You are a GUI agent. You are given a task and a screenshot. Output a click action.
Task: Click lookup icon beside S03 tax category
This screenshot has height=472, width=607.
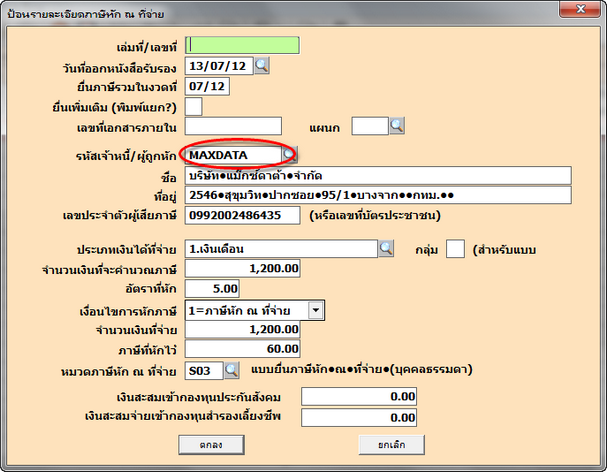point(231,371)
